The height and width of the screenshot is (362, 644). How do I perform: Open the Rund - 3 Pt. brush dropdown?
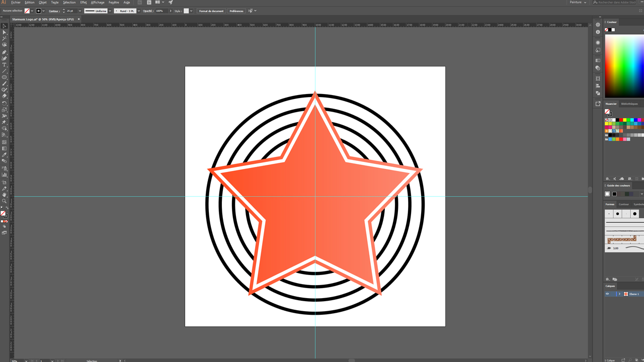point(138,11)
